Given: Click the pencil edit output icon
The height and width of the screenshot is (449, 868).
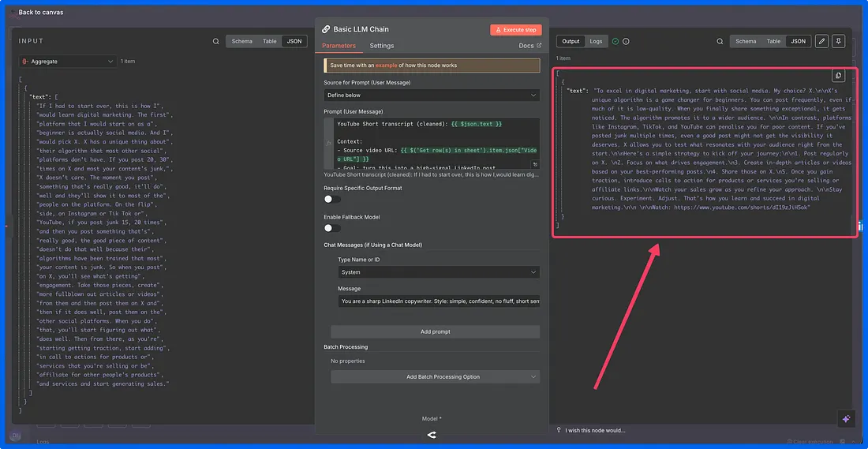Looking at the screenshot, I should click(x=821, y=41).
